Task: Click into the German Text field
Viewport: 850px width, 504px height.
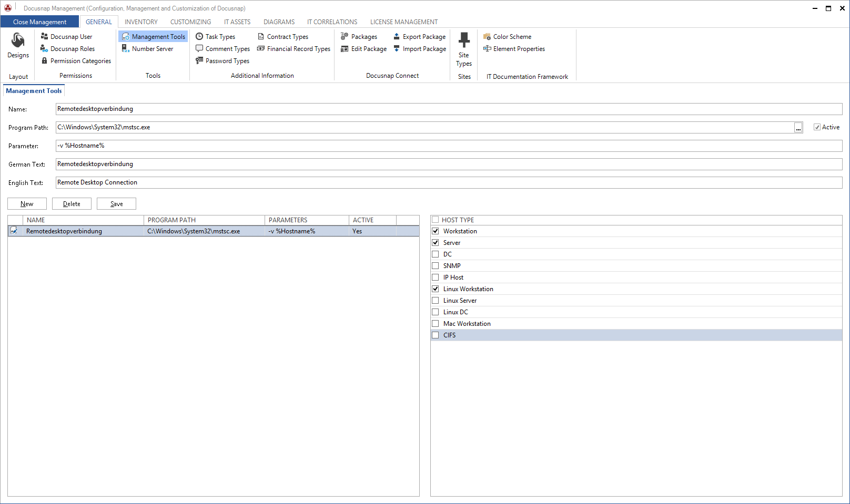Action: (449, 164)
